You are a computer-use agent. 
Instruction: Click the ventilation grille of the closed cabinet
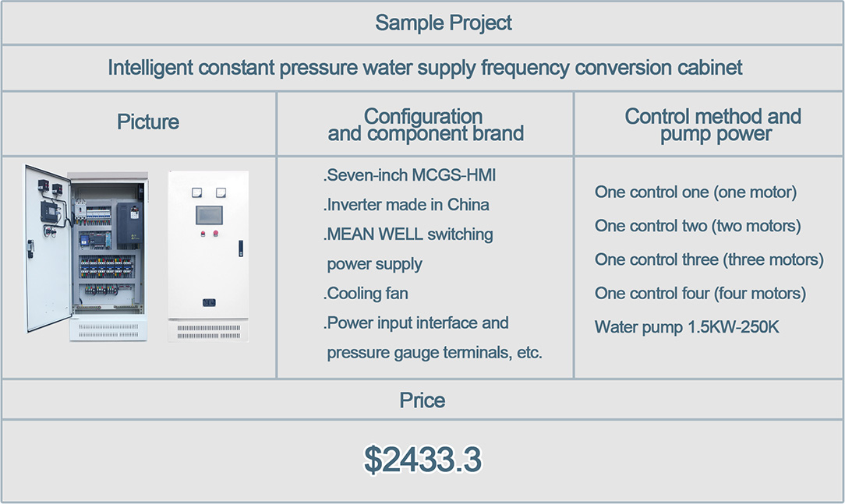click(208, 331)
